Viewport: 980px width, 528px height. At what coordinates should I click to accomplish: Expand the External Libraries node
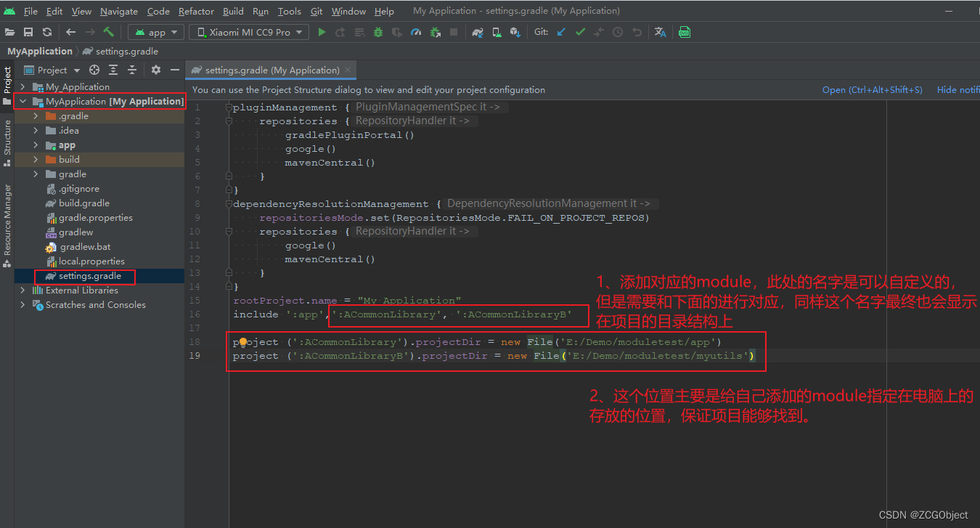pyautogui.click(x=23, y=290)
